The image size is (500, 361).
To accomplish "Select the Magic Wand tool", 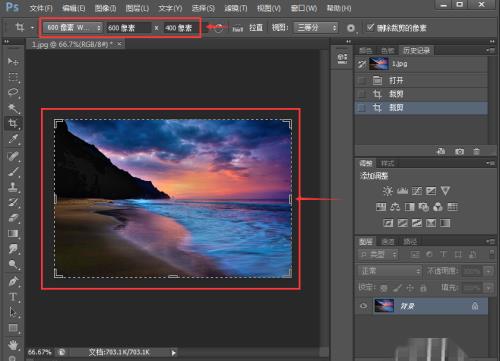I will click(13, 108).
